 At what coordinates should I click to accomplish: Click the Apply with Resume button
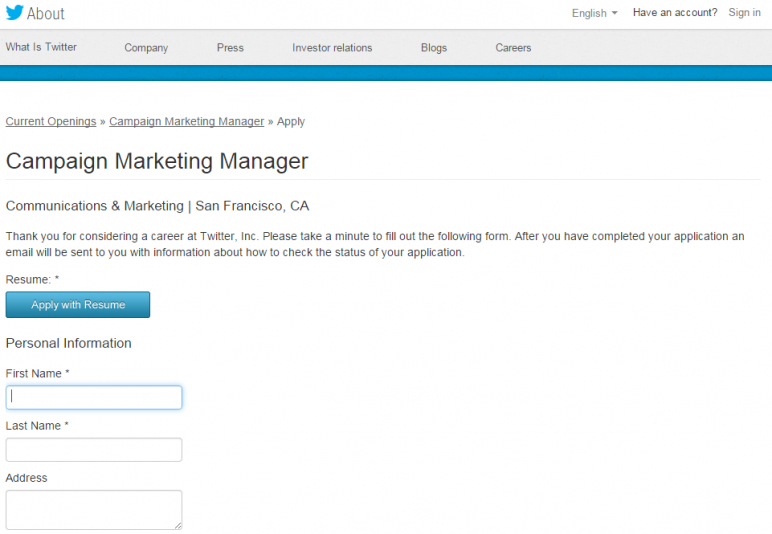pos(78,305)
